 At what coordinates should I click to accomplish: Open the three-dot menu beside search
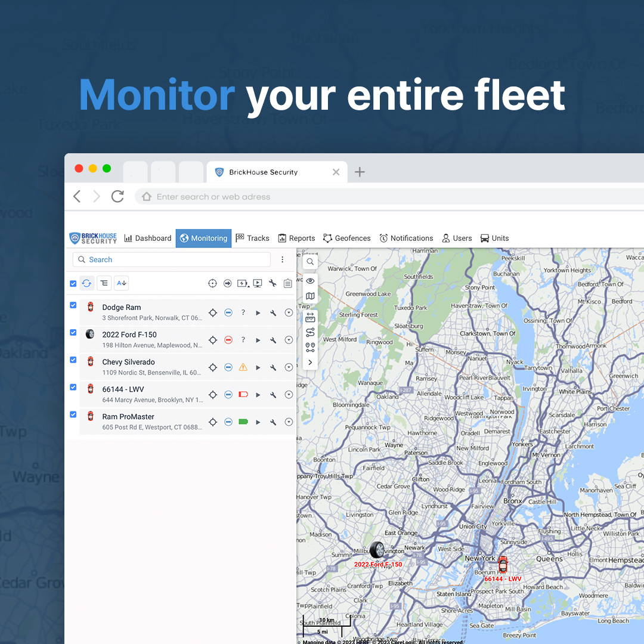coord(282,259)
